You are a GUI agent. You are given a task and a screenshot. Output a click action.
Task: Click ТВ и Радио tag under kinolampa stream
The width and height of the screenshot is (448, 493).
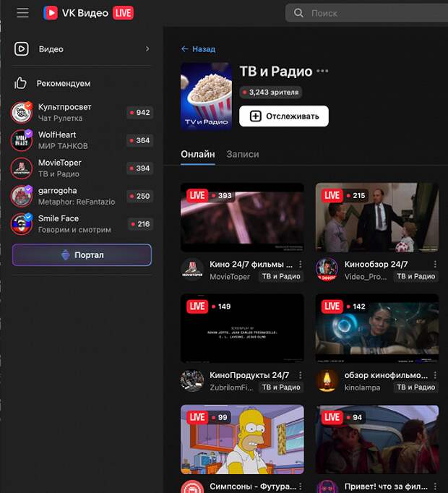coord(416,387)
